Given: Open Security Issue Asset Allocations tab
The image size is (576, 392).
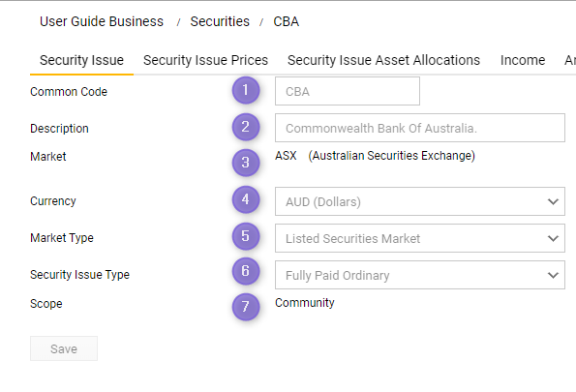Looking at the screenshot, I should pyautogui.click(x=383, y=60).
